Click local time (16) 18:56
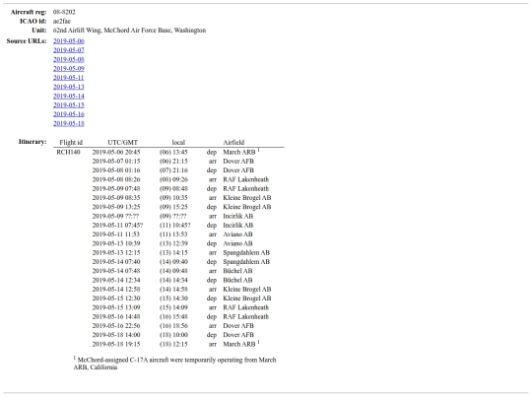The image size is (532, 399). pyautogui.click(x=173, y=326)
